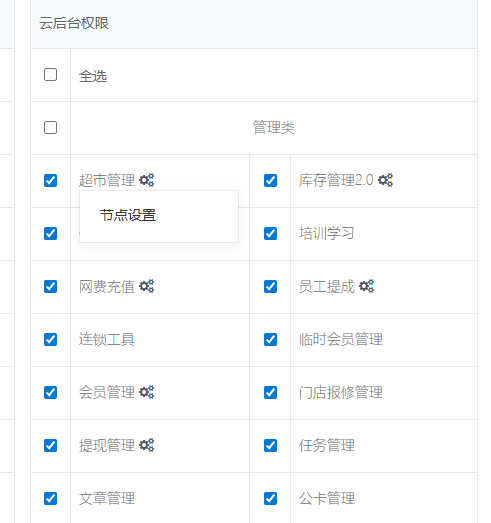Viewport: 491px width, 523px height.
Task: Click the 全选 label
Action: click(93, 76)
